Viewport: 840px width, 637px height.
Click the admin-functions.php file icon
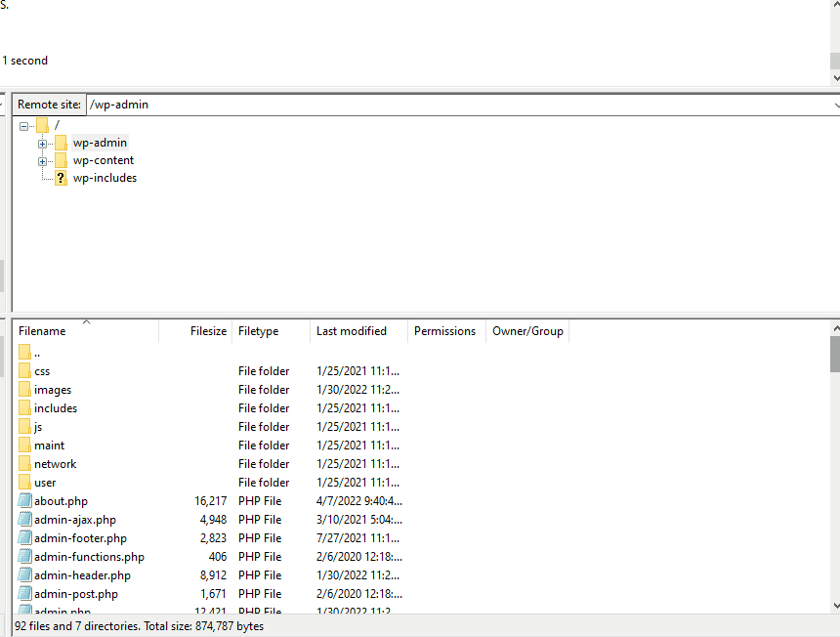pos(24,557)
